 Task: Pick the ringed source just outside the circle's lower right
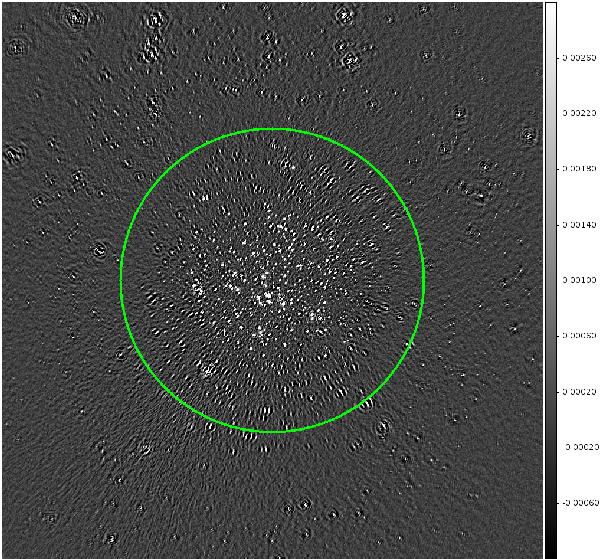pos(381,428)
